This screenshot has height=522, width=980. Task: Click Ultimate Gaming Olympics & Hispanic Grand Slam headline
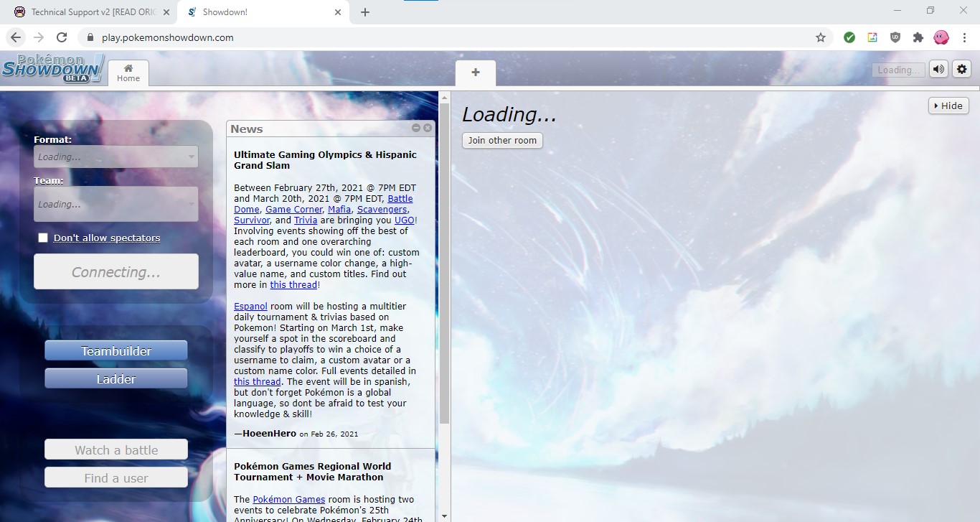tap(325, 160)
